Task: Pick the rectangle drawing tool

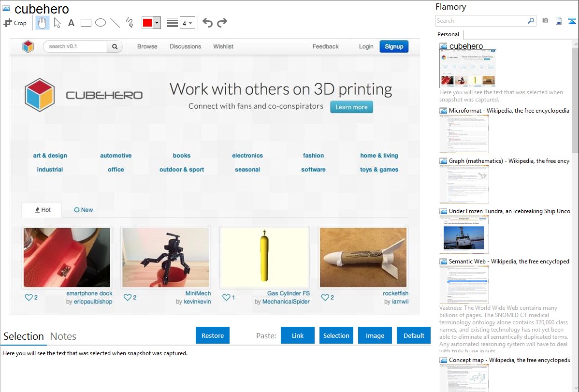Action: [86, 23]
